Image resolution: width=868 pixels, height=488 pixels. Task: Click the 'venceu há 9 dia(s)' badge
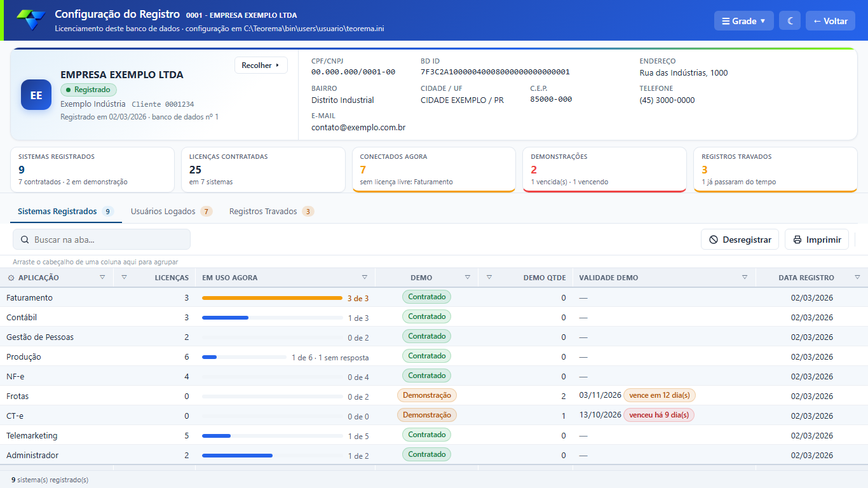click(659, 415)
